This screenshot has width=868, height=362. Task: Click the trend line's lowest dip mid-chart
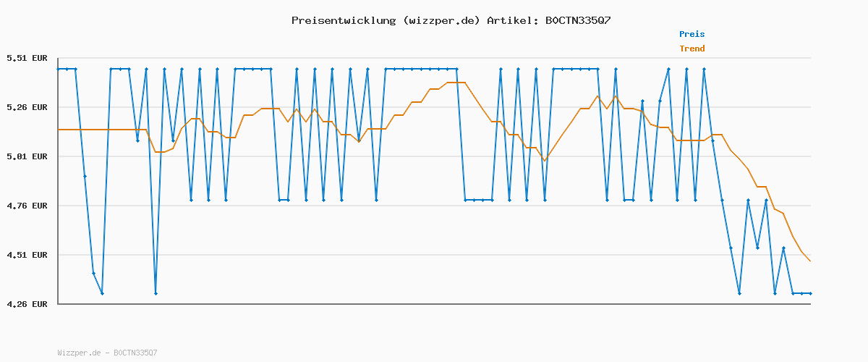pos(545,161)
